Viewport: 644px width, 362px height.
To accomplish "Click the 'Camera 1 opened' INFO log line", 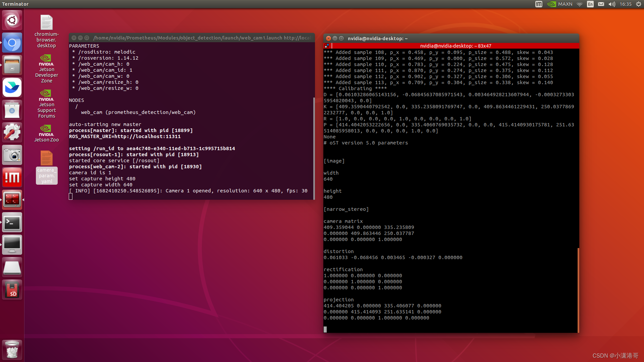I will pos(188,191).
